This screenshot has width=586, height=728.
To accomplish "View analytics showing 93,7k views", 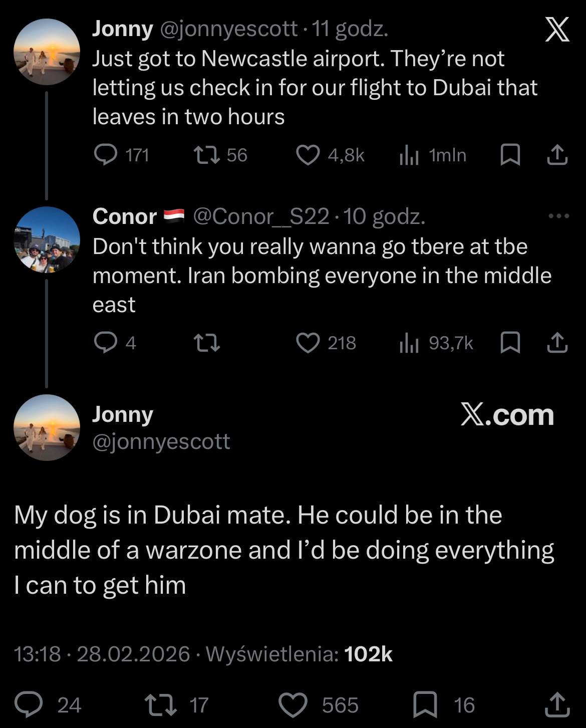I will [409, 343].
